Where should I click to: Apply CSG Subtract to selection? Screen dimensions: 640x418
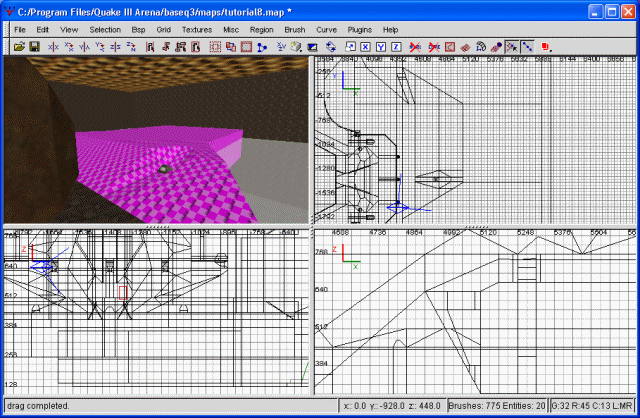click(215, 47)
